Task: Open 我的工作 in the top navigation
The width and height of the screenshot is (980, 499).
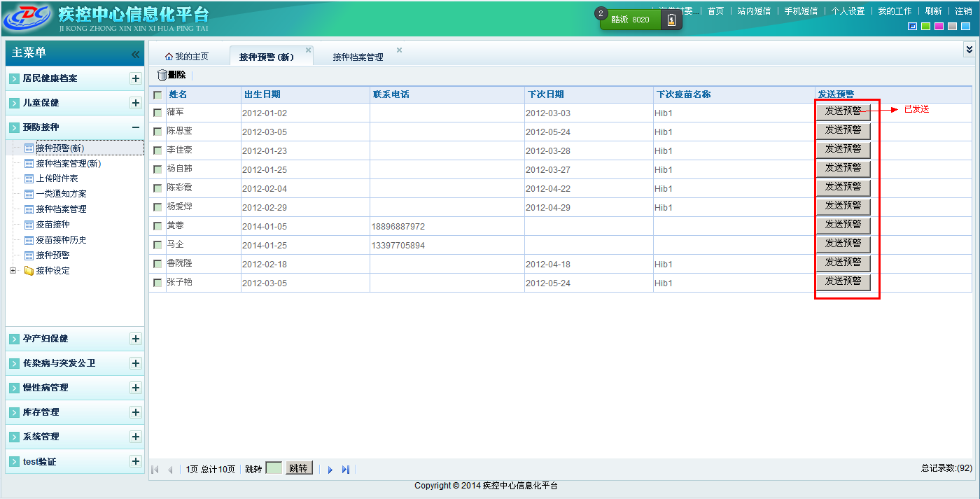Action: 895,11
